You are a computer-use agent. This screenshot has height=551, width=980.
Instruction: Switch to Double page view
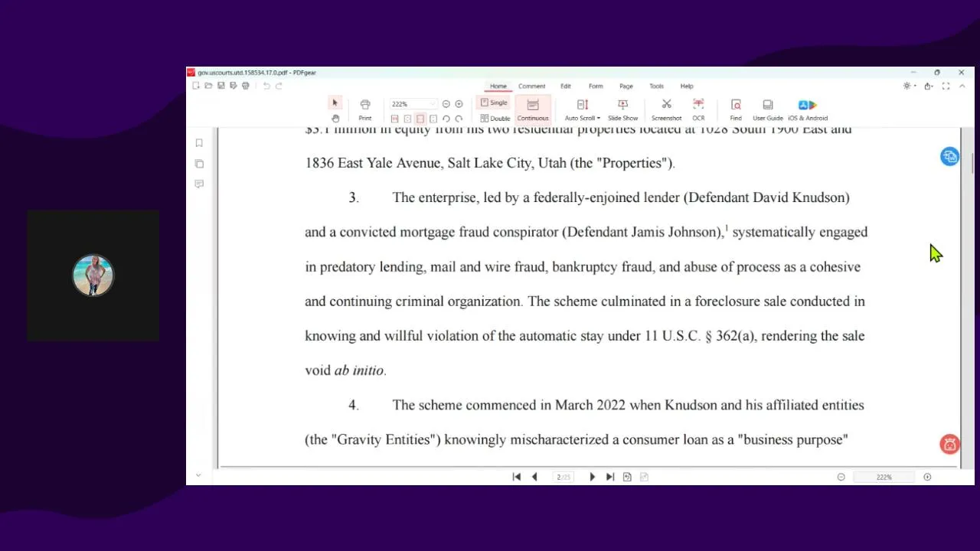495,119
